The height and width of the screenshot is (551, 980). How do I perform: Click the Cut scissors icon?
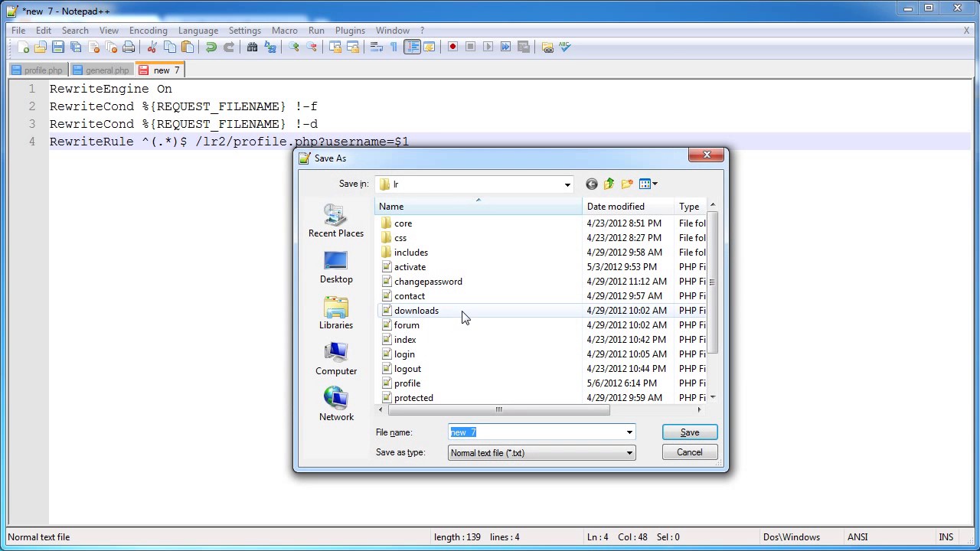point(152,47)
